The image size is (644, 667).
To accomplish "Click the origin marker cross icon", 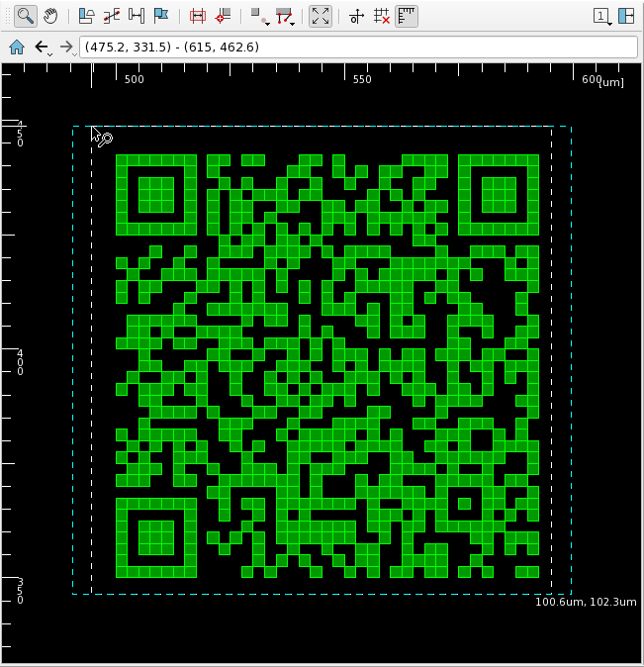I will [356, 17].
